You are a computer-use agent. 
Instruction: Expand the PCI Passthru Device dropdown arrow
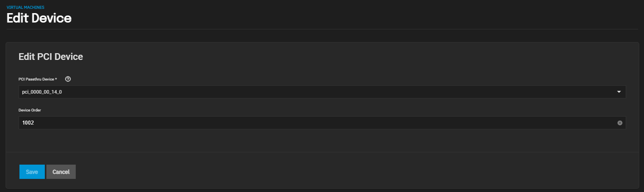[x=619, y=92]
